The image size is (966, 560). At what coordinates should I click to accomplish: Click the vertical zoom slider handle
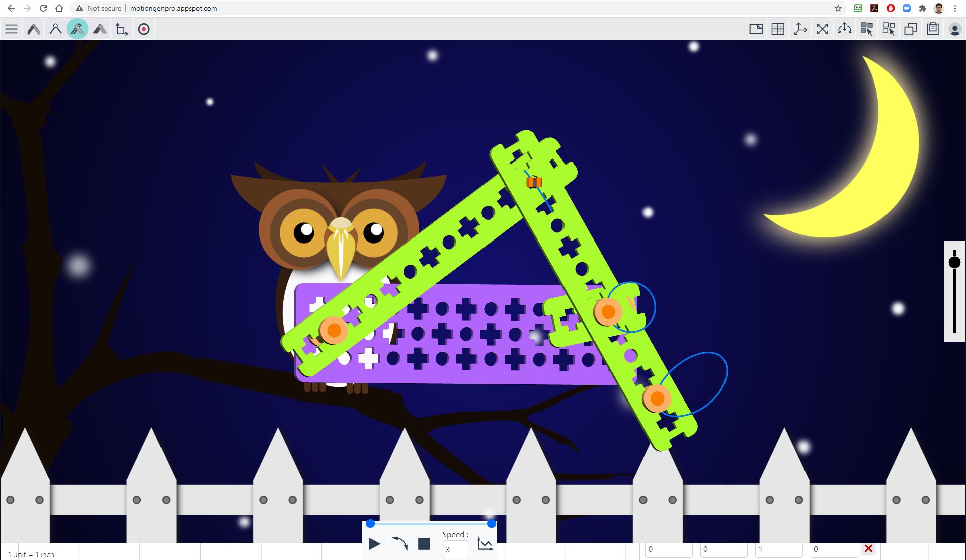[954, 262]
